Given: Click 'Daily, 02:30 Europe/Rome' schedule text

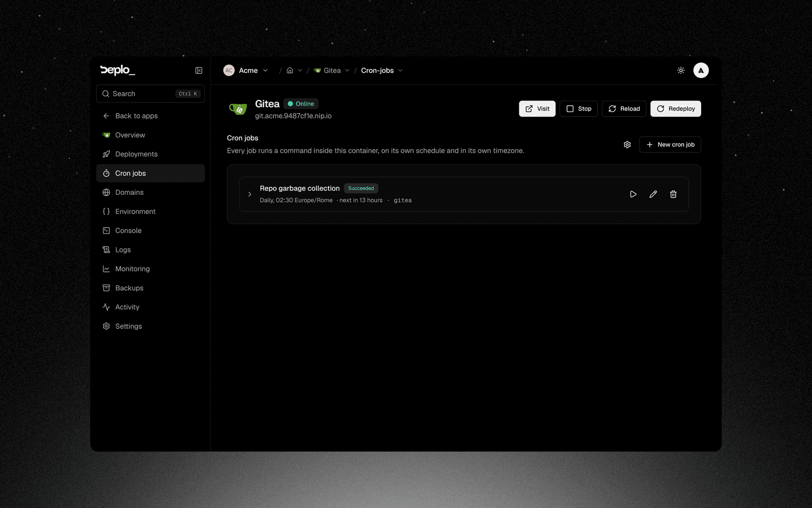Looking at the screenshot, I should pyautogui.click(x=296, y=200).
